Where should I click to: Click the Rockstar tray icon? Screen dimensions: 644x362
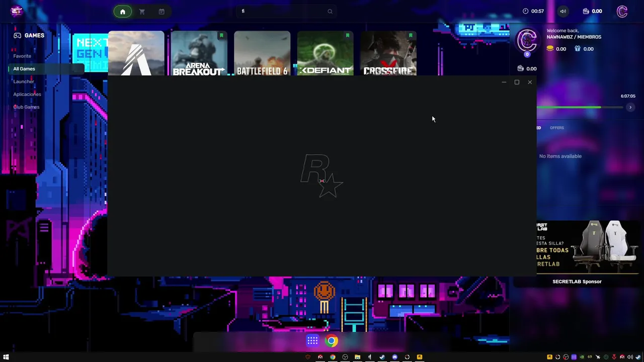coord(549,357)
